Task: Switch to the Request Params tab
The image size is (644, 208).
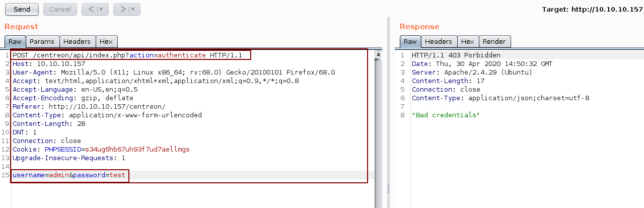Action: [x=42, y=41]
